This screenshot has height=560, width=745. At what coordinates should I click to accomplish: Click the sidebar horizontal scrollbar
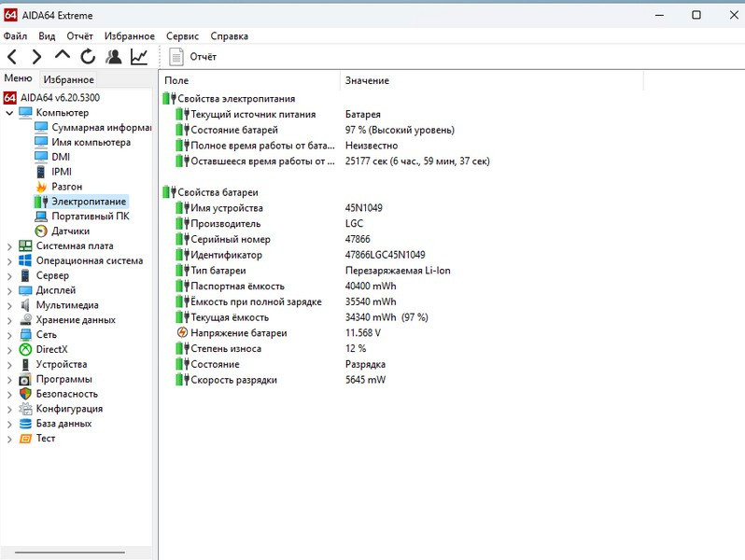click(x=69, y=553)
